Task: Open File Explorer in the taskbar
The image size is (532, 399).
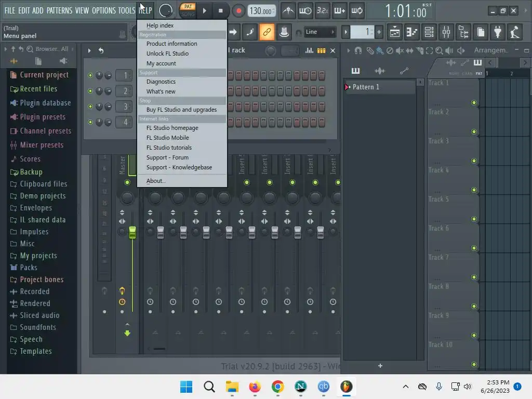Action: click(232, 387)
